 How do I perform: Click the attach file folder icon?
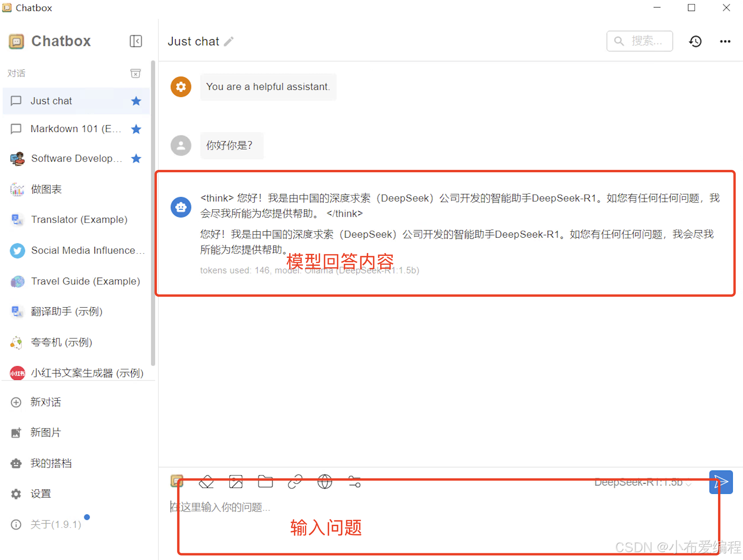pyautogui.click(x=265, y=482)
